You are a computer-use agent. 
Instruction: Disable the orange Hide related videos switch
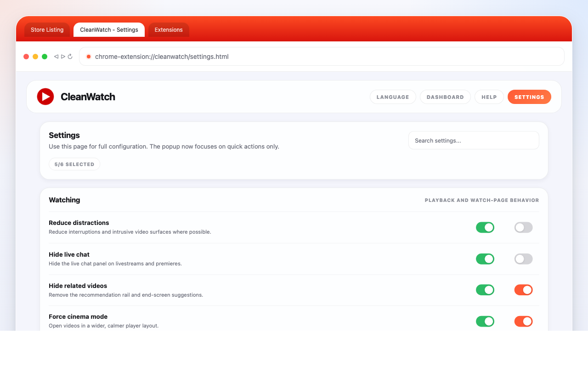coord(523,290)
